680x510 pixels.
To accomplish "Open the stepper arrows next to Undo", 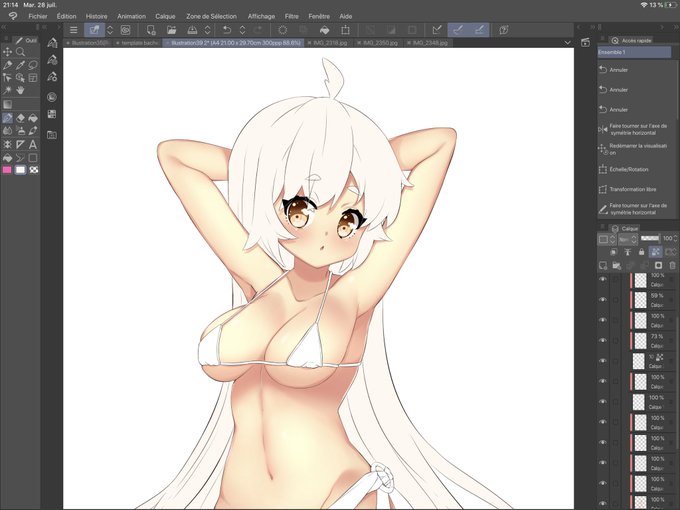I will [242, 30].
